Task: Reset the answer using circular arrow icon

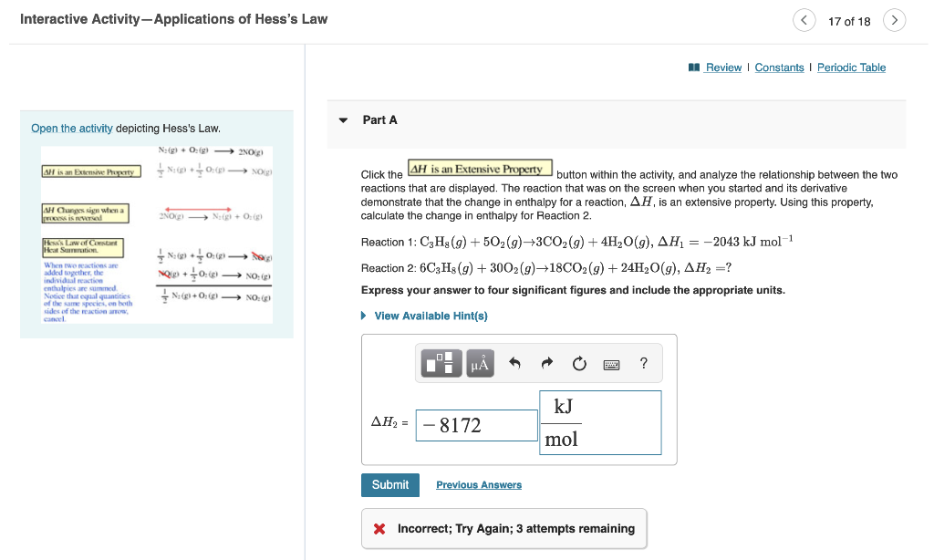Action: pos(578,362)
